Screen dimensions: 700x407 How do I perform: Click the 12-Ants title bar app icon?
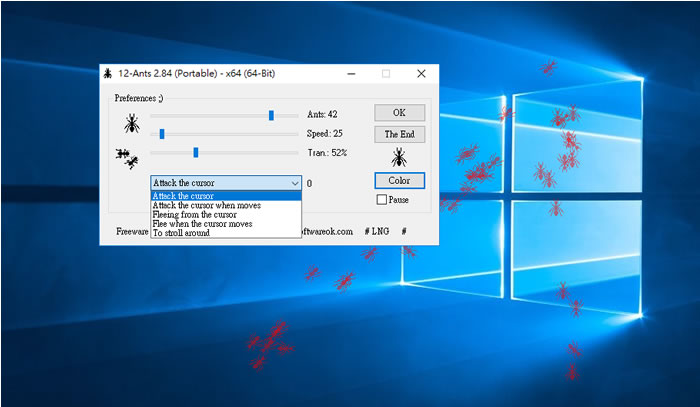coord(108,74)
